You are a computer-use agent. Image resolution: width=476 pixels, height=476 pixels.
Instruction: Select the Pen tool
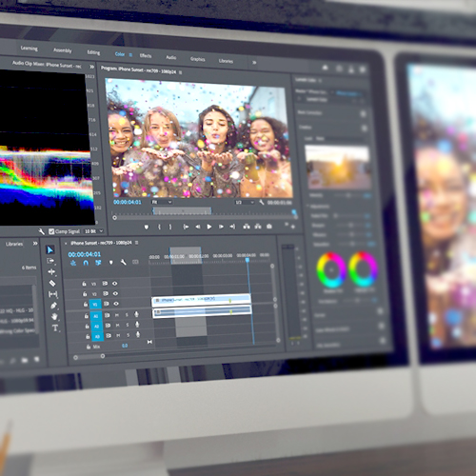[x=53, y=306]
